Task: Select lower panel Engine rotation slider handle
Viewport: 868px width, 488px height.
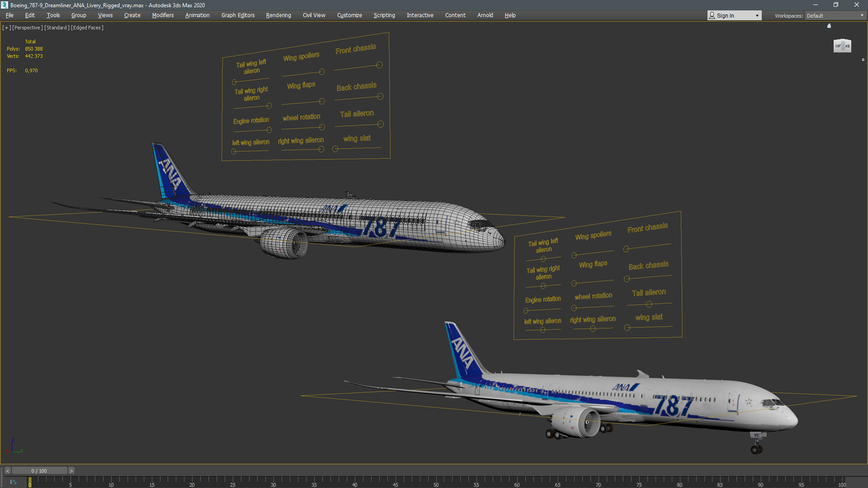Action: (x=526, y=310)
